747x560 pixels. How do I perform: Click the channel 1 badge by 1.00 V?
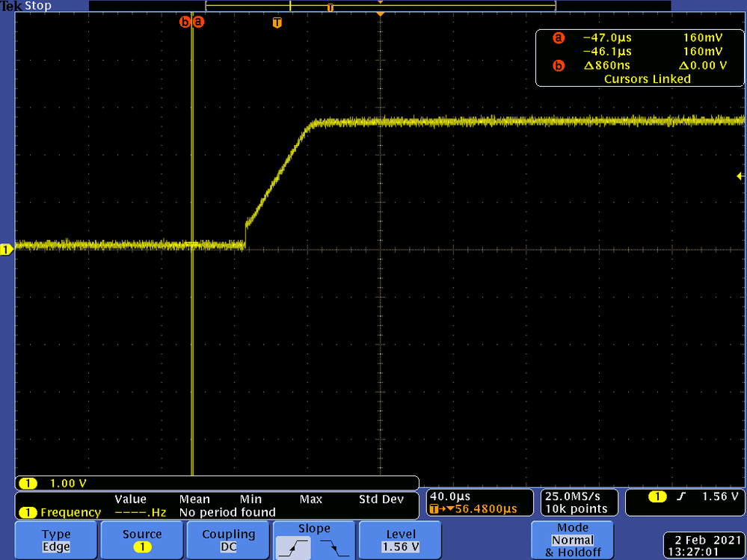28,483
